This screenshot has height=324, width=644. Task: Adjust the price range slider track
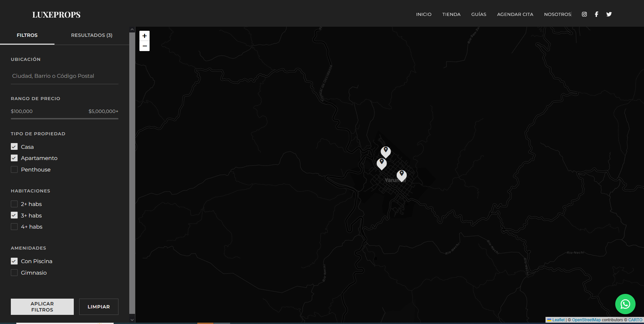tap(64, 119)
